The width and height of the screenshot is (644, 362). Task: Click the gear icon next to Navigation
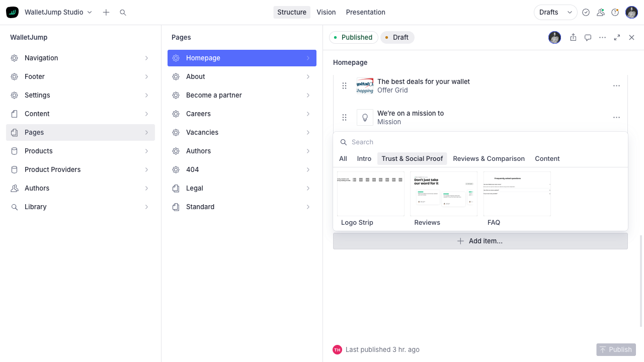[15, 58]
